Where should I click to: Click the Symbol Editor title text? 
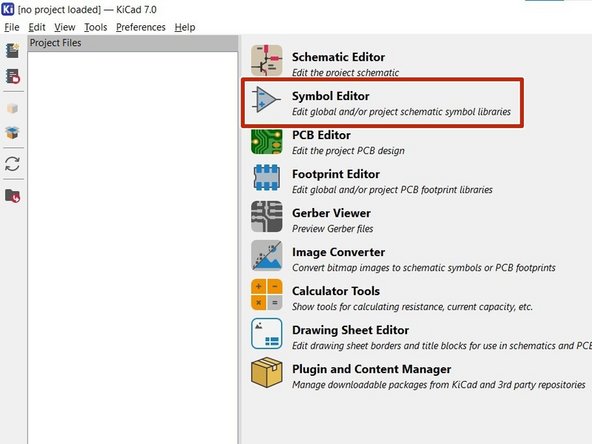point(330,96)
